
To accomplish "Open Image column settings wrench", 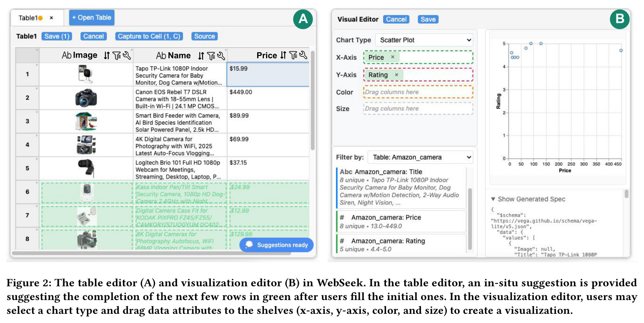I will [x=126, y=56].
